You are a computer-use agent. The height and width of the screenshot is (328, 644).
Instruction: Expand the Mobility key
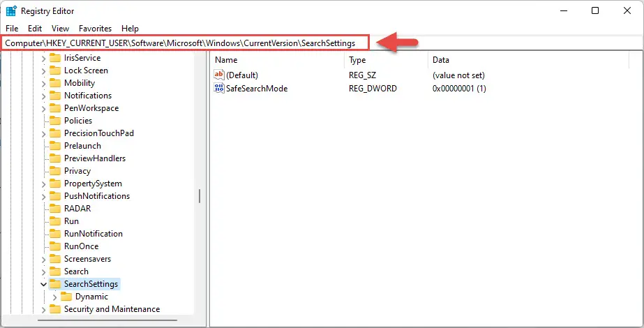43,84
